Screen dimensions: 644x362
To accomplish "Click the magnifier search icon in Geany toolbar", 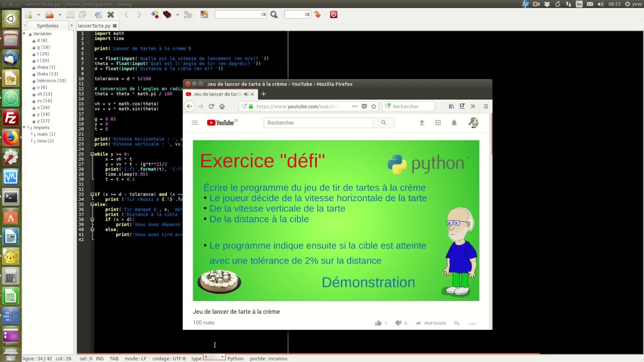I will click(274, 15).
